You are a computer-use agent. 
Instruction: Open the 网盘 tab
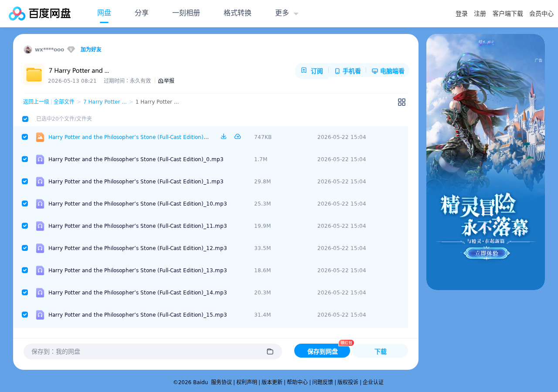(104, 13)
